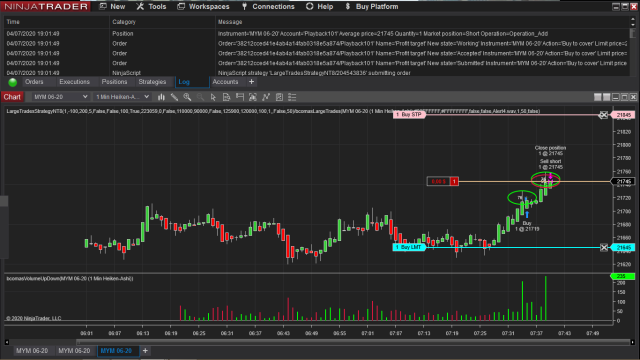The image size is (640, 360).
Task: Click the 21800 price axis label
Action: (x=623, y=145)
